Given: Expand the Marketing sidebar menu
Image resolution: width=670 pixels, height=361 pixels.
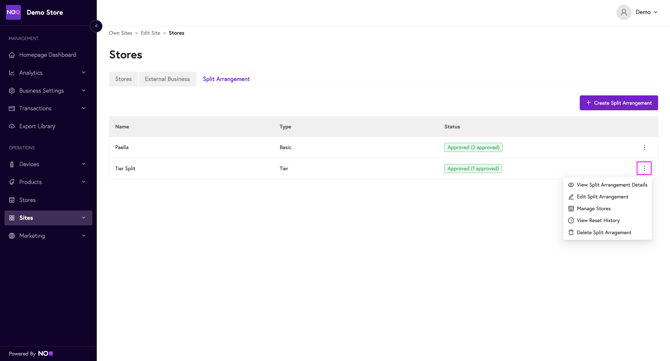Looking at the screenshot, I should click(x=47, y=236).
